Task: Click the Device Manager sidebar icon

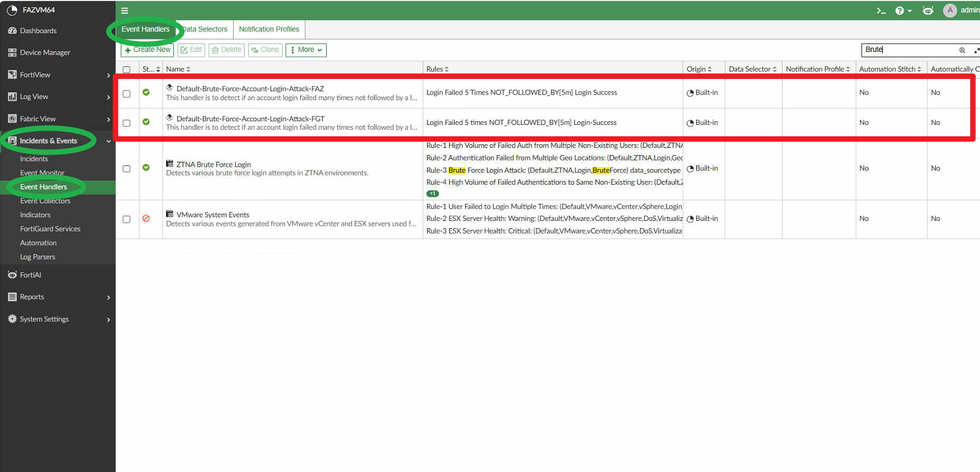Action: [x=12, y=53]
